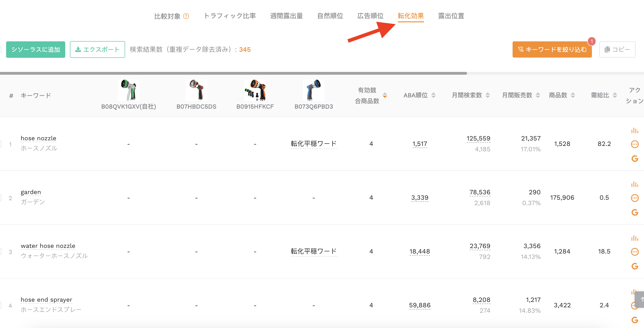Sort by 需給比 column

615,95
